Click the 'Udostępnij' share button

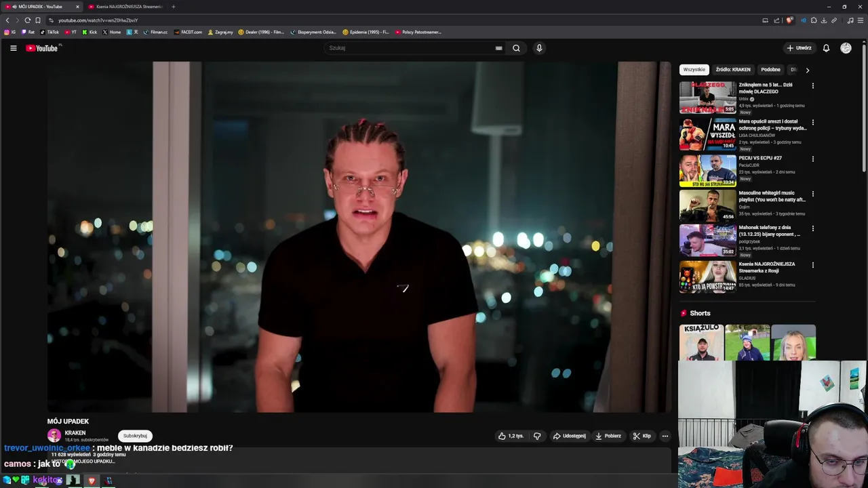(569, 436)
